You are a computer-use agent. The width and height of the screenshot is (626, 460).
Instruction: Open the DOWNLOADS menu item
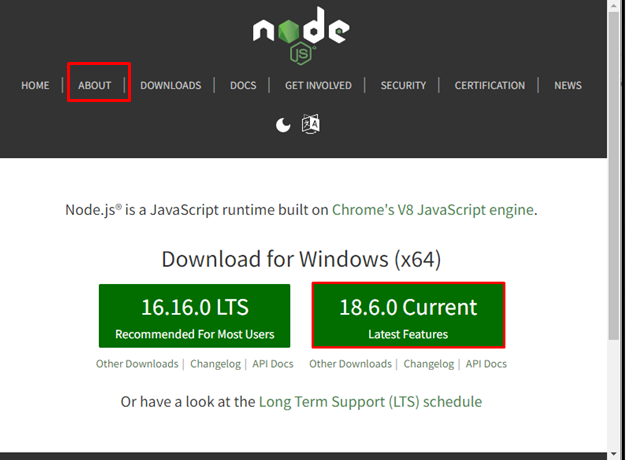[170, 85]
